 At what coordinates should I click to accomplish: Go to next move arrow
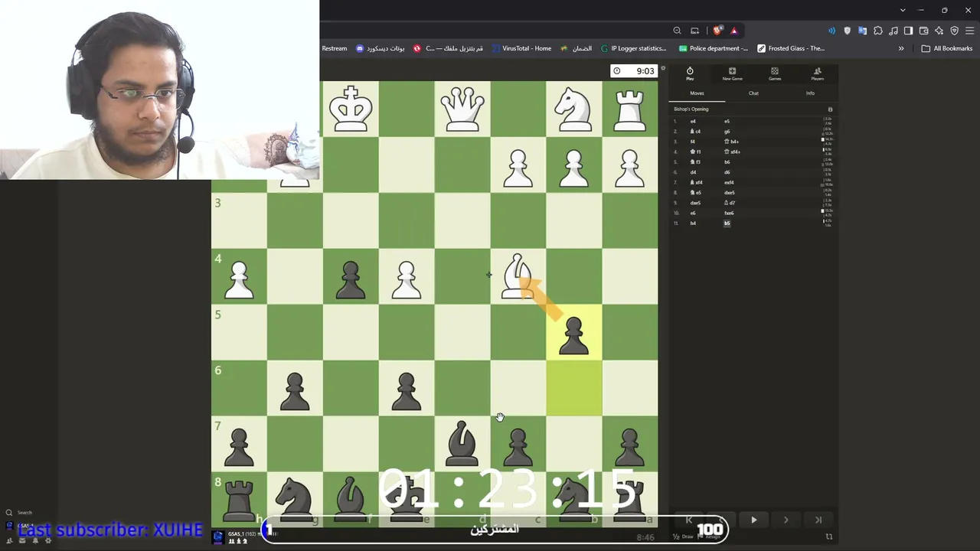pyautogui.click(x=786, y=520)
